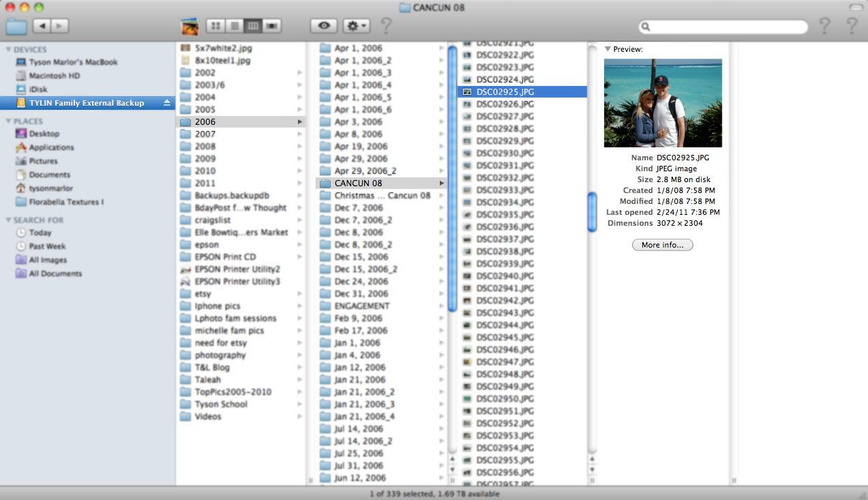Collapse the PLACES section
Viewport: 868px width, 500px height.
[8, 121]
